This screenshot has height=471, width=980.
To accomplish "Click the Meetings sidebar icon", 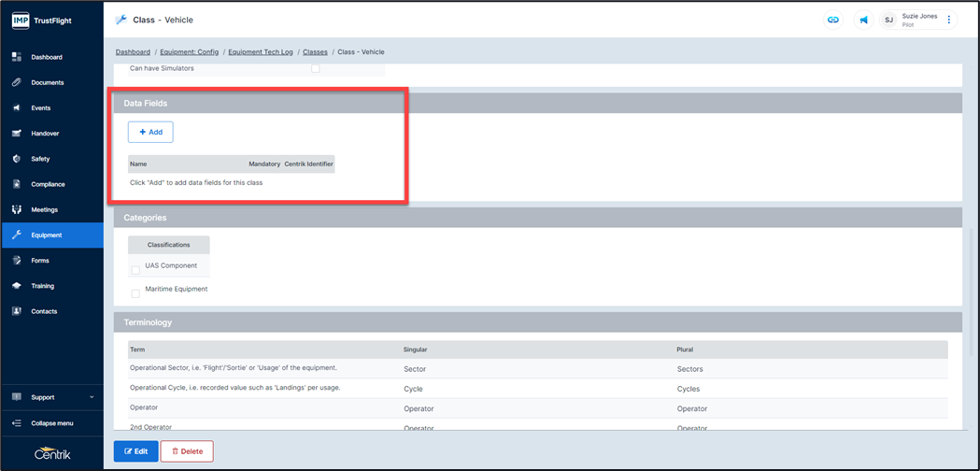I will coord(17,209).
